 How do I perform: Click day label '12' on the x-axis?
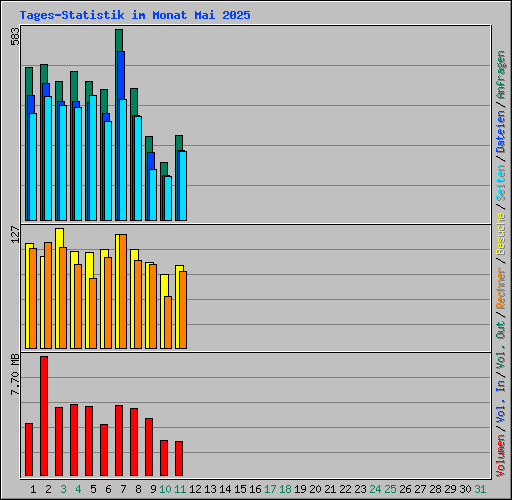pyautogui.click(x=195, y=489)
